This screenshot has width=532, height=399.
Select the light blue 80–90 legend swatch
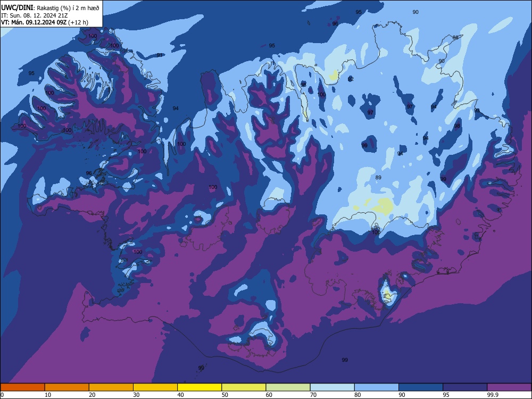click(x=377, y=387)
